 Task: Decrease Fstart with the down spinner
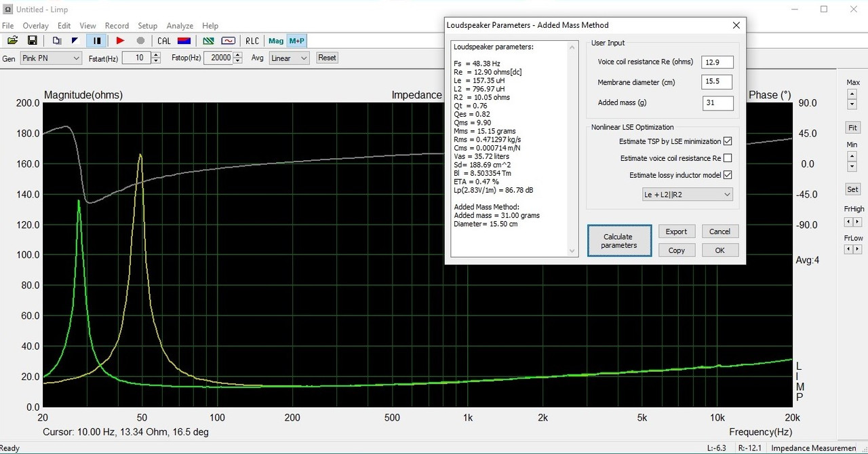[x=156, y=61]
